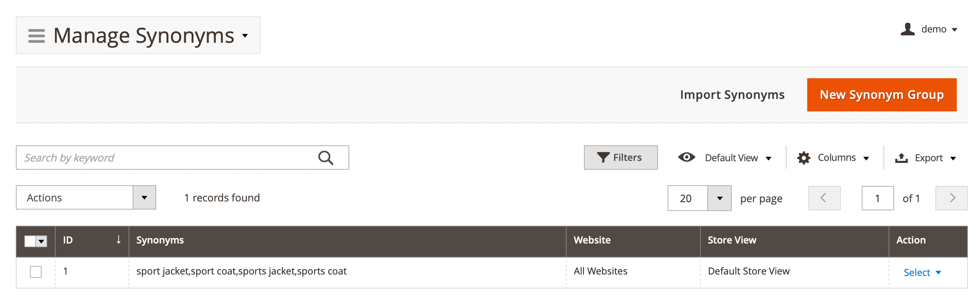The image size is (980, 304).
Task: Click the hamburger menu icon
Action: [x=36, y=36]
